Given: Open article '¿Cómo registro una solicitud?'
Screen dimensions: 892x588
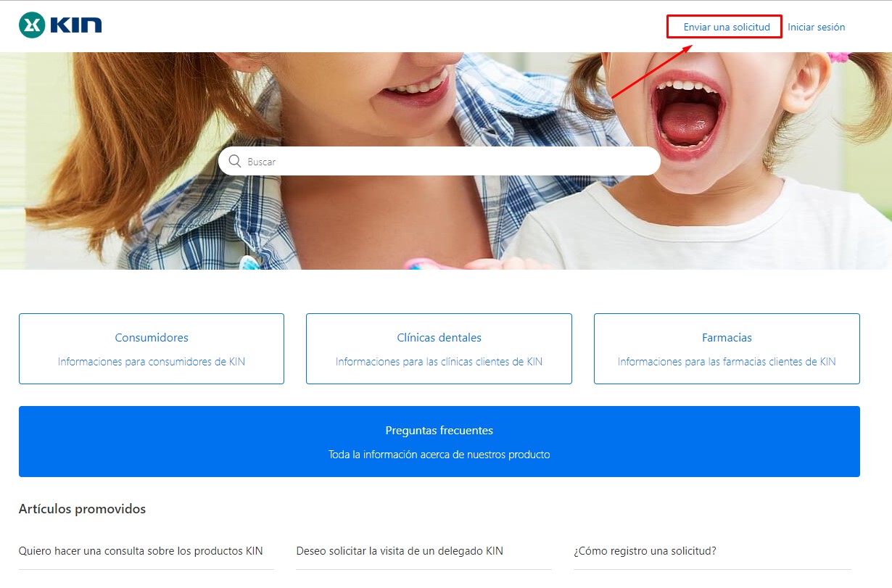Looking at the screenshot, I should pos(645,551).
